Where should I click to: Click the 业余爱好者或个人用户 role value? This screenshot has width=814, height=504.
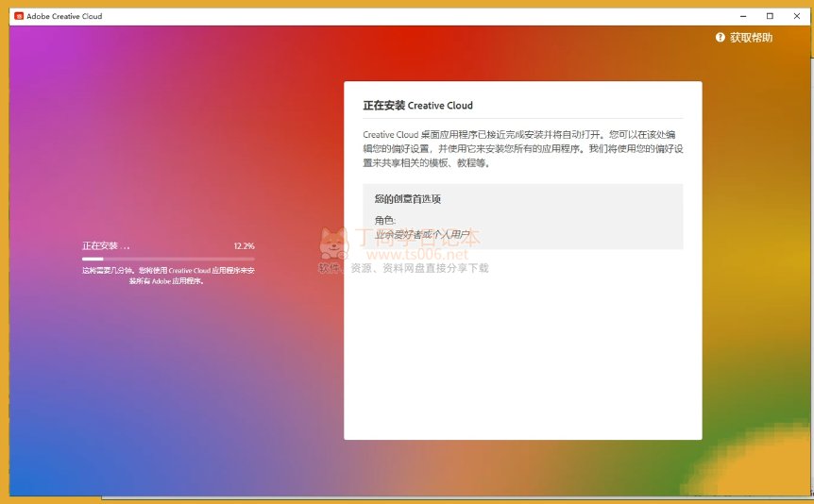pos(422,235)
